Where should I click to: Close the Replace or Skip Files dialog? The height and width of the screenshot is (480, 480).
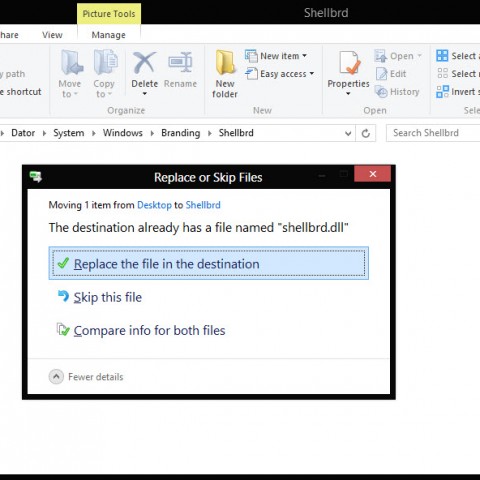tap(372, 174)
